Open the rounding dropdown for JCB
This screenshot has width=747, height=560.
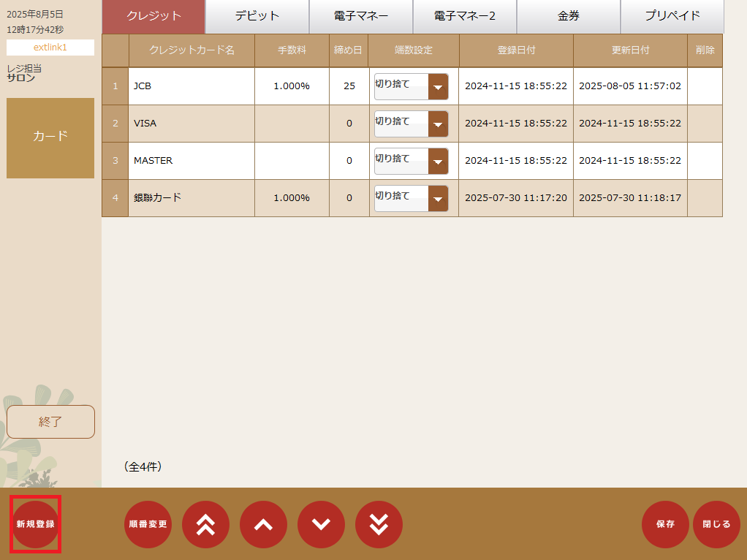pyautogui.click(x=438, y=86)
